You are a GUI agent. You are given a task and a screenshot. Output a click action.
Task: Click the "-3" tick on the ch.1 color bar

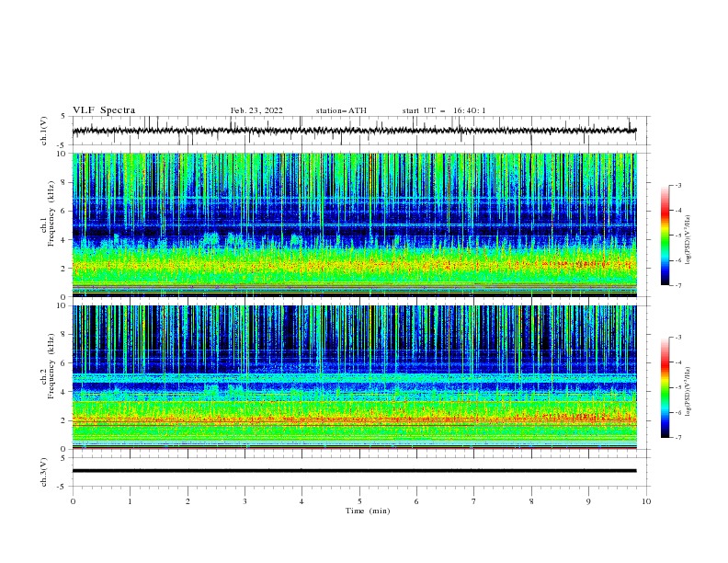point(677,185)
